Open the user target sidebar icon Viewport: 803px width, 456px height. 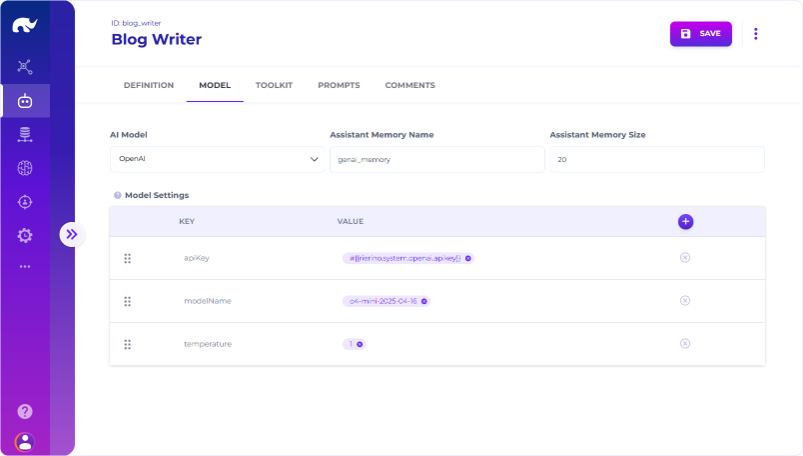(25, 202)
